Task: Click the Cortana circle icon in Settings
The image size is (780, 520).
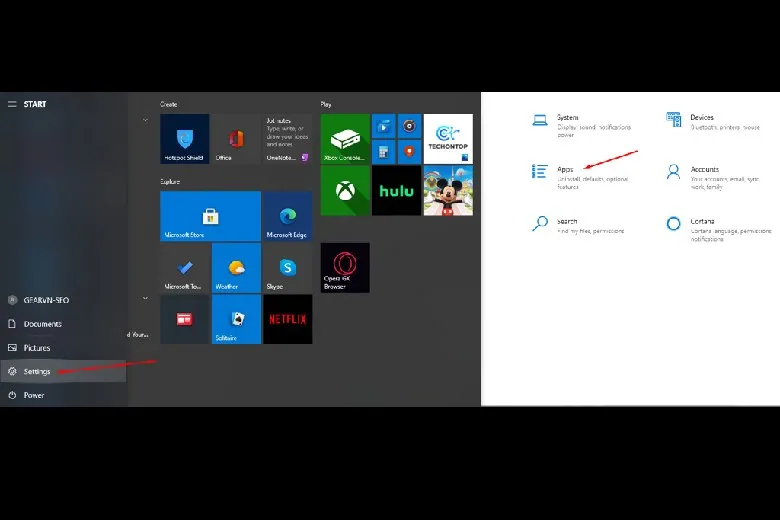Action: point(674,223)
